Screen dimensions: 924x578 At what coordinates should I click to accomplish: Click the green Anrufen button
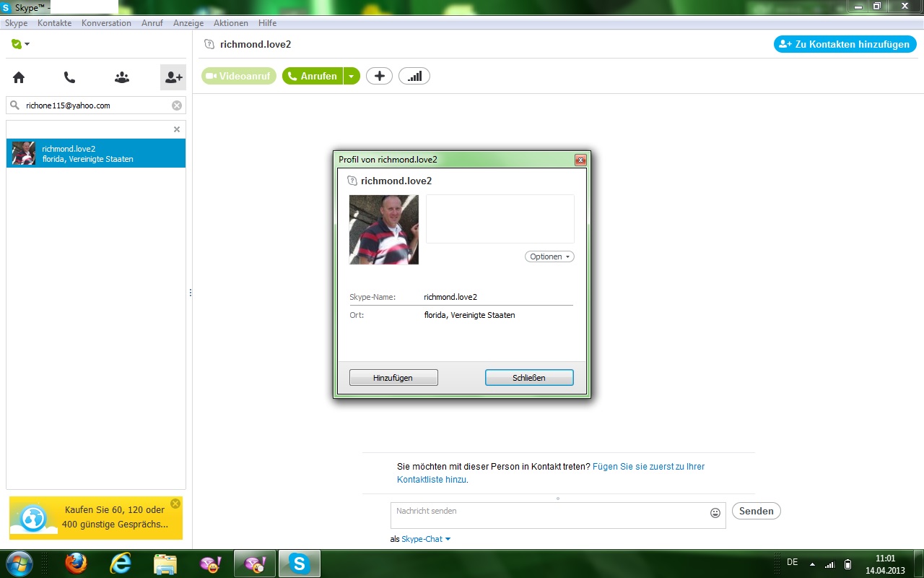click(x=313, y=76)
